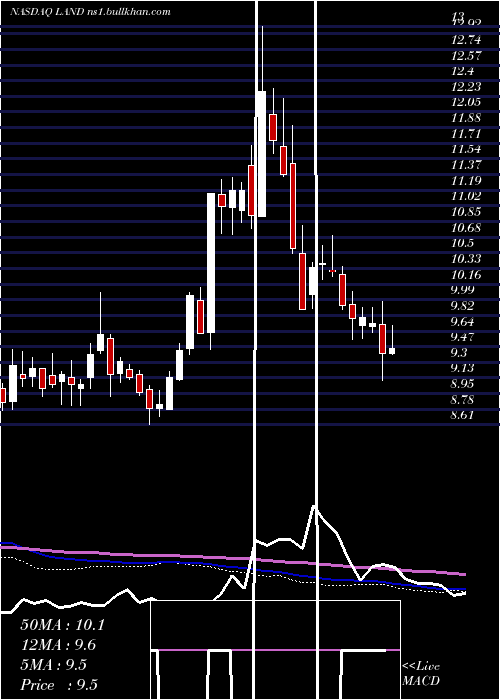The height and width of the screenshot is (700, 500).
Task: Click the '50MA : 10.1' label
Action: coord(62,625)
